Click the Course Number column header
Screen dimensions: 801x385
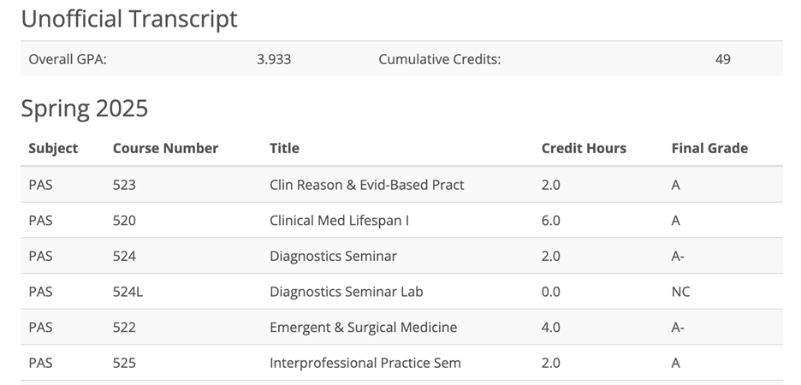pyautogui.click(x=166, y=148)
